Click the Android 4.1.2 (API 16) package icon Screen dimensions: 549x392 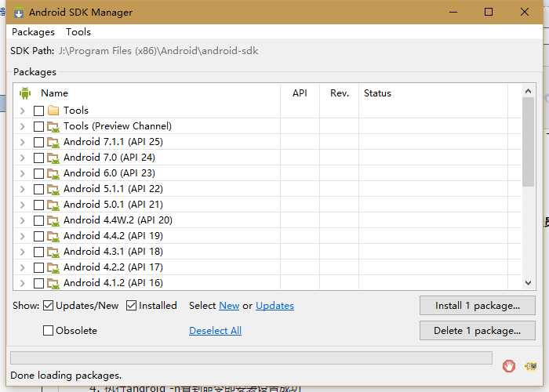point(53,284)
